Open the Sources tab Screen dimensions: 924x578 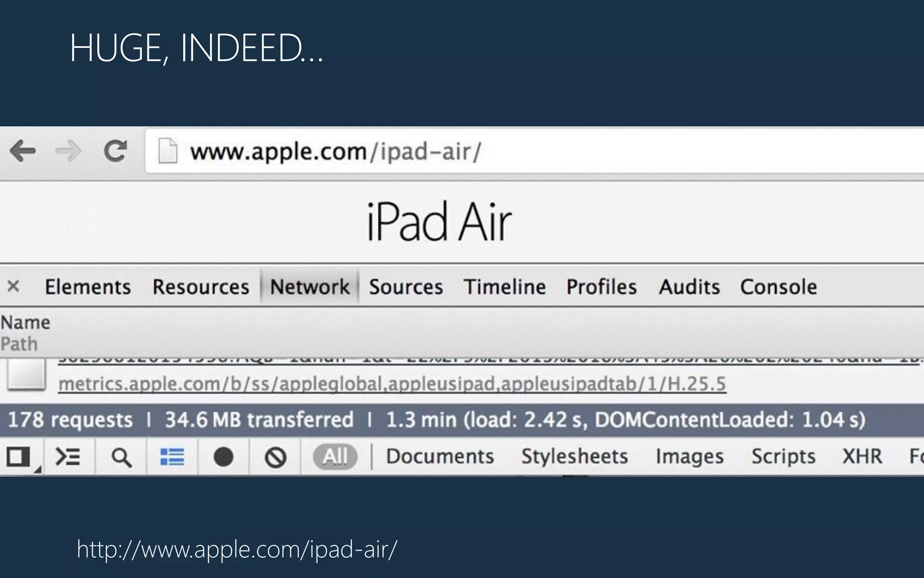click(x=406, y=287)
